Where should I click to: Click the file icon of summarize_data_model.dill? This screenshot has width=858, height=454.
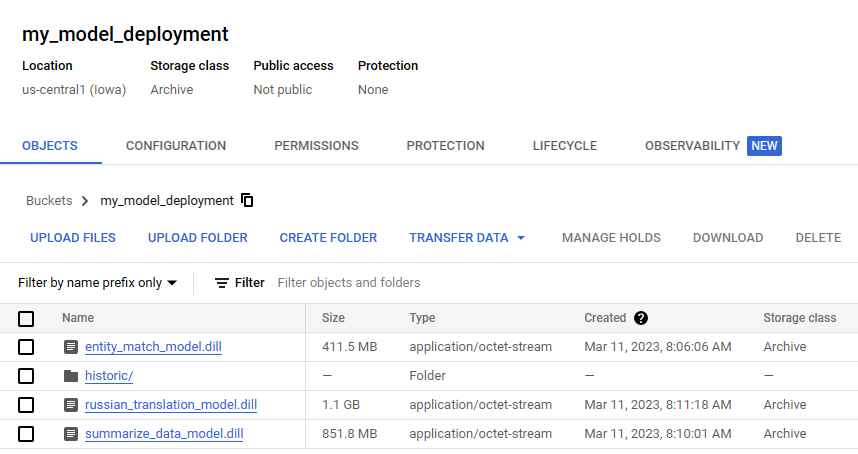tap(70, 434)
